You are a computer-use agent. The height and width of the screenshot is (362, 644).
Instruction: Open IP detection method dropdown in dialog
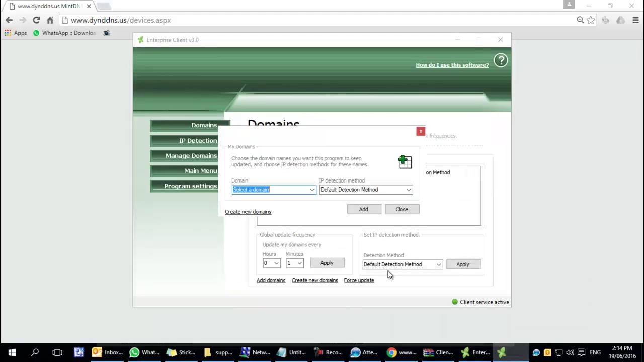tap(366, 190)
